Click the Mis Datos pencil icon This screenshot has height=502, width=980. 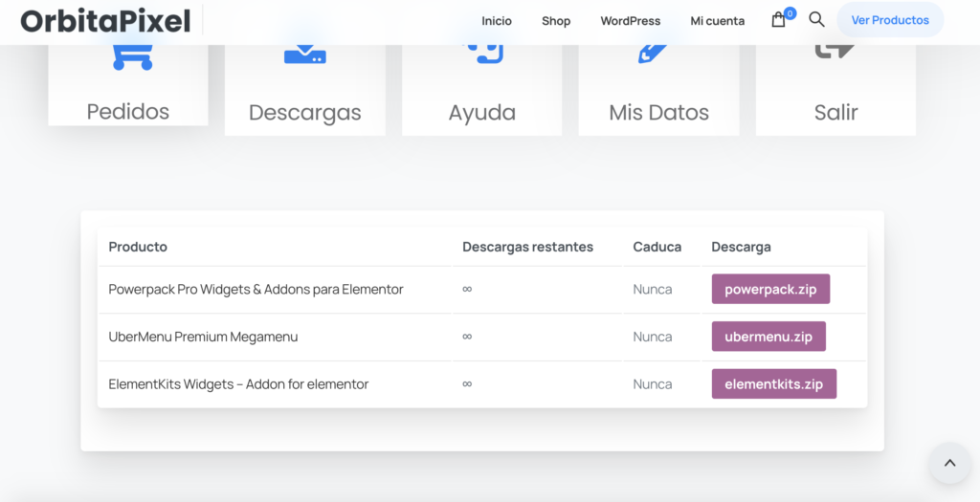pyautogui.click(x=652, y=55)
